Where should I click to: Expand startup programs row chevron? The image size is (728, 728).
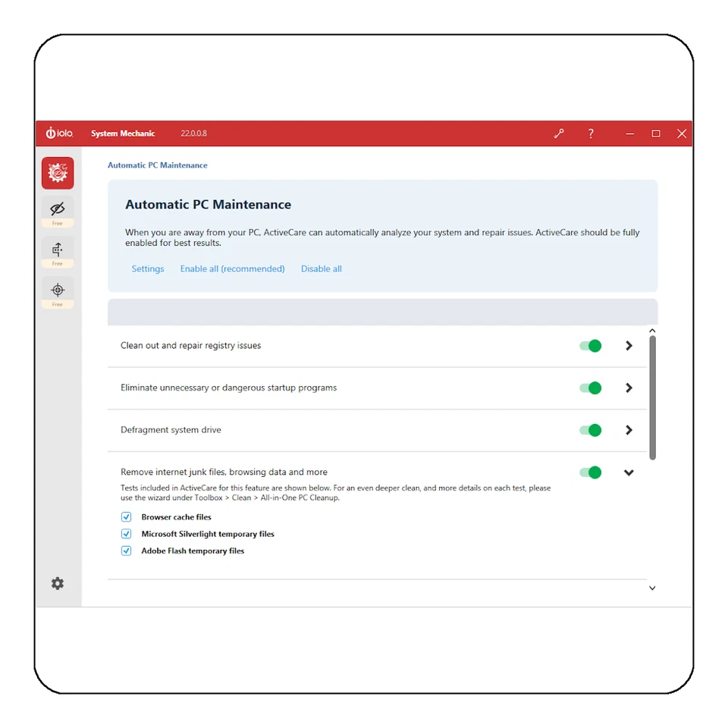click(629, 388)
